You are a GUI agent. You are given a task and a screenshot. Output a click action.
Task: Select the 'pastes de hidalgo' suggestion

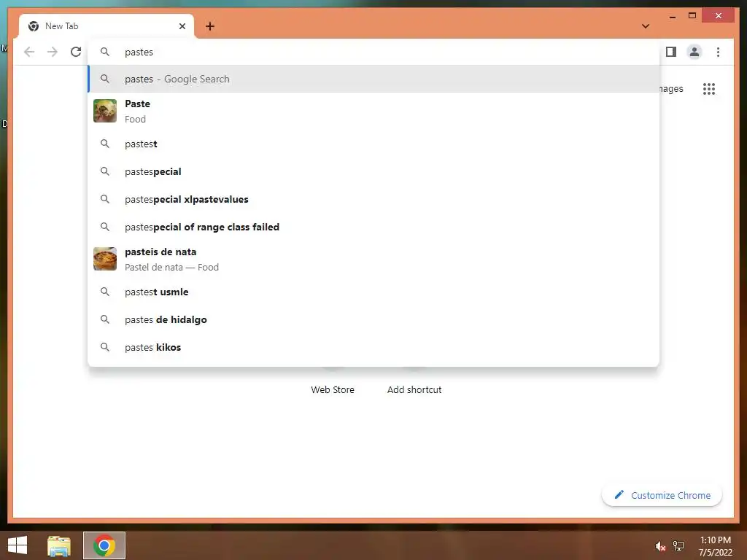[x=374, y=319]
